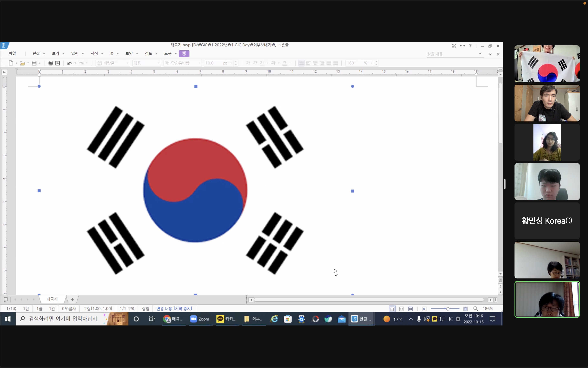Image resolution: width=588 pixels, height=368 pixels.
Task: Click the zoom slider in status bar
Action: (445, 309)
